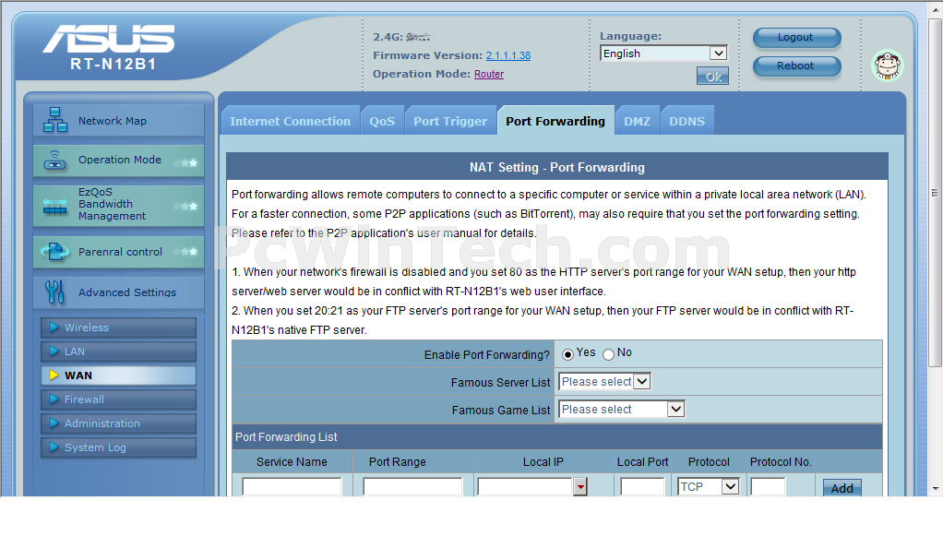The width and height of the screenshot is (943, 560).
Task: Click the Wireless arrow icon
Action: tap(54, 328)
